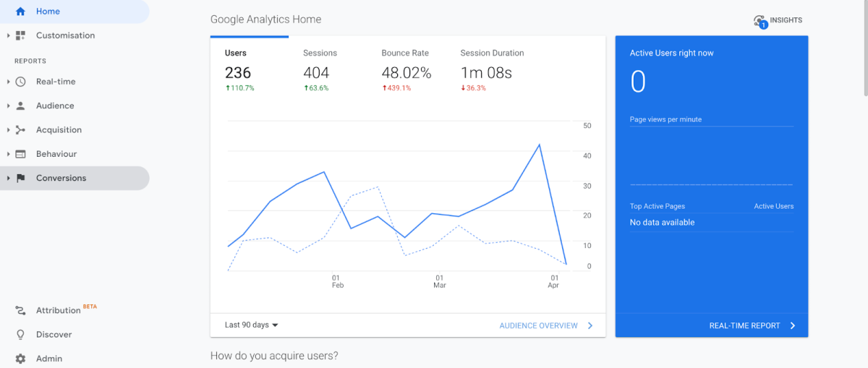Open the Last 90 days dropdown

tap(251, 325)
